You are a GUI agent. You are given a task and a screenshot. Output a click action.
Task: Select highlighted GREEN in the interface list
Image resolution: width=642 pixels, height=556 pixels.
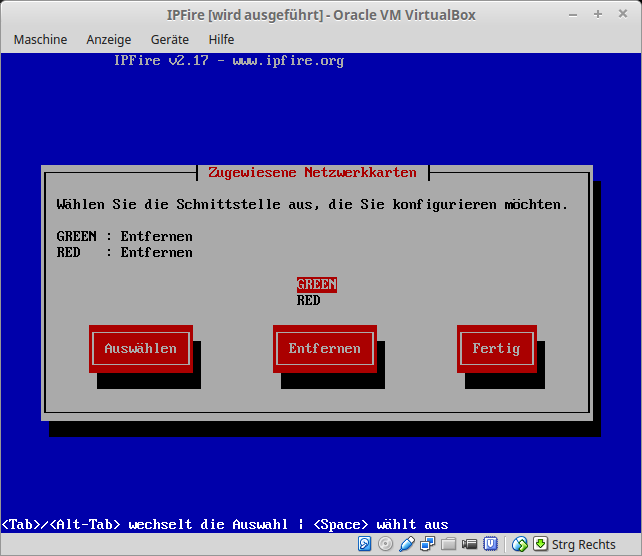coord(317,285)
